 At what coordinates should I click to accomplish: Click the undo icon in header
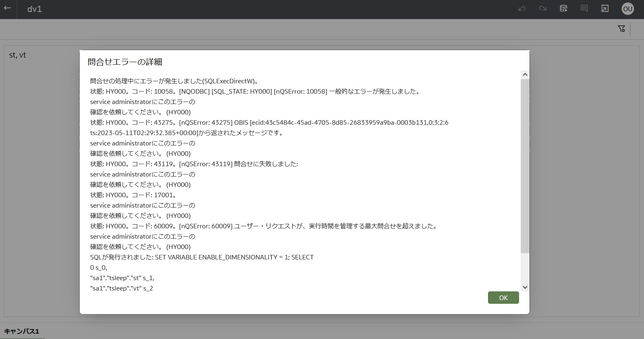click(x=522, y=9)
